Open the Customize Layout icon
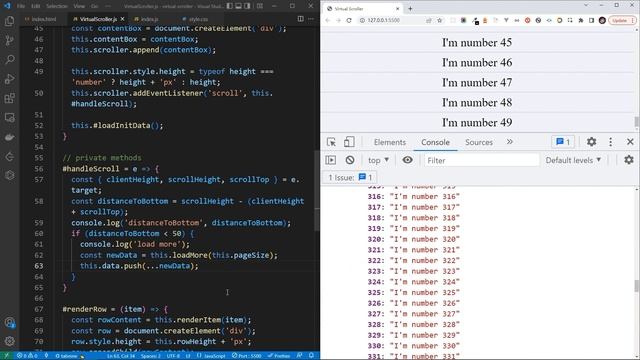Screen dimensions: 640x360 point(260,6)
